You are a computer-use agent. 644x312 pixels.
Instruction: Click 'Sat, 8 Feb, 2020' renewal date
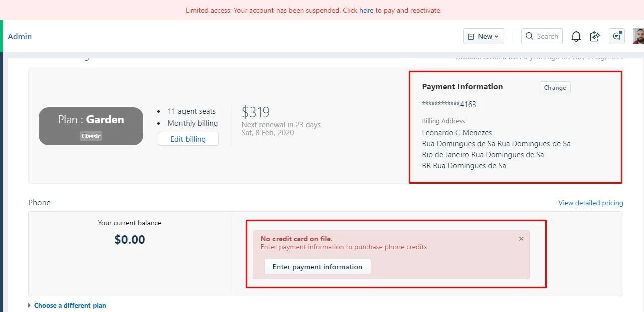pos(268,133)
